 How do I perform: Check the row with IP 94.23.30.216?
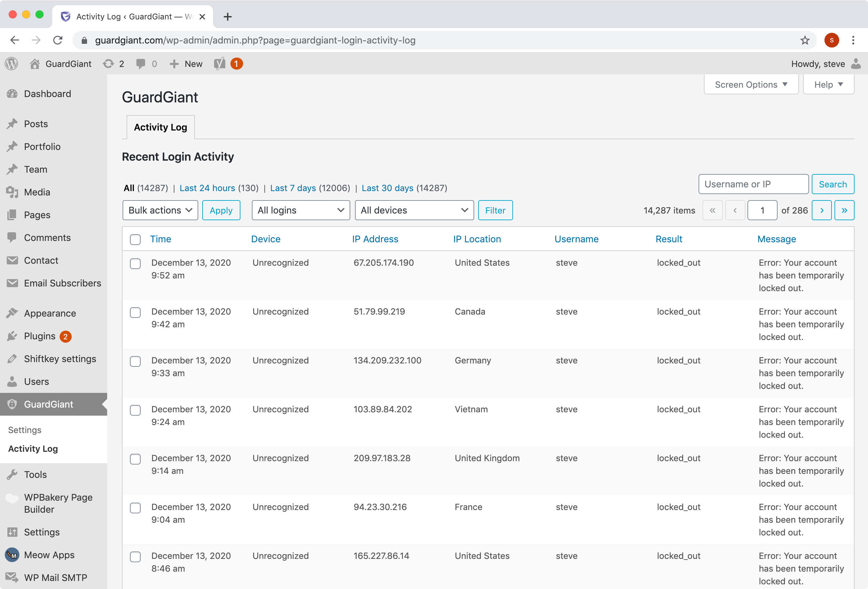[135, 508]
